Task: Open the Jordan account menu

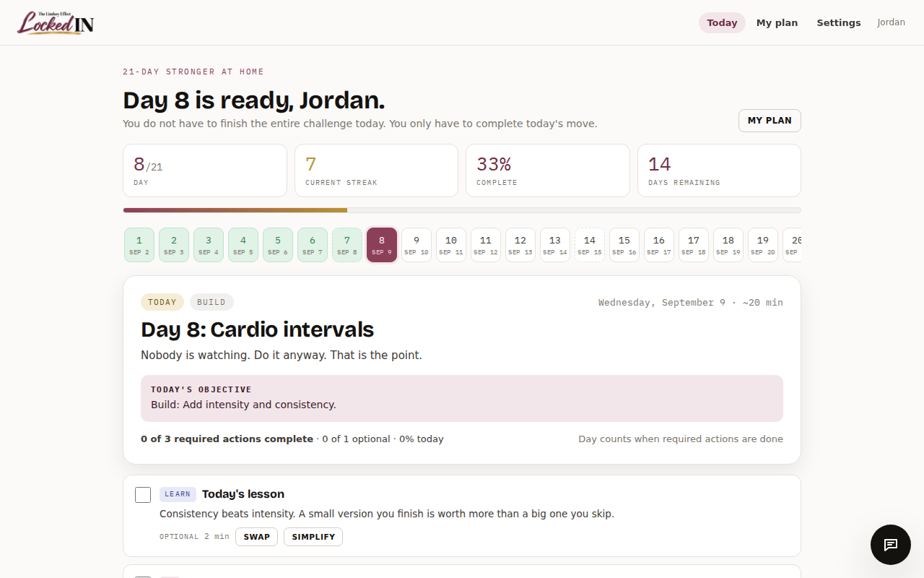Action: coord(891,22)
